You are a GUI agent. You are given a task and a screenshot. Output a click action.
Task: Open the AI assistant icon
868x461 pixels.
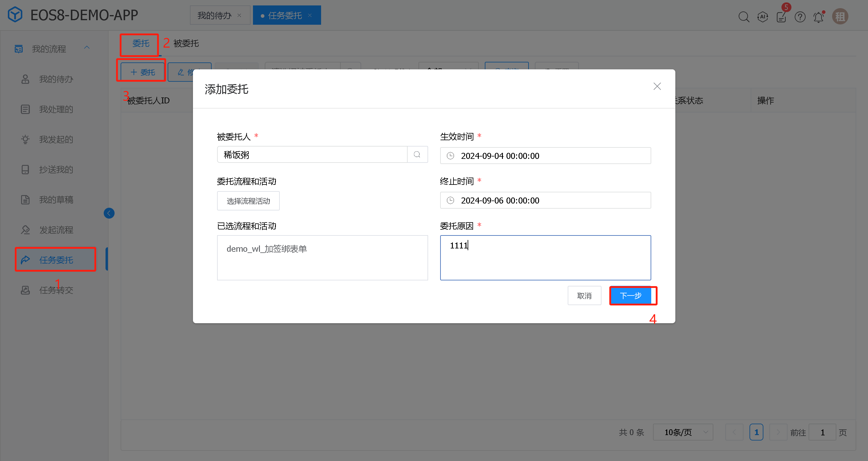[762, 17]
